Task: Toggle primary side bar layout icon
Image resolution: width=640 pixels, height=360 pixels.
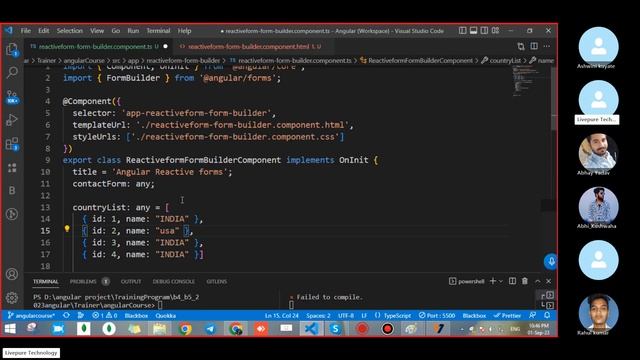Action: pos(462,31)
